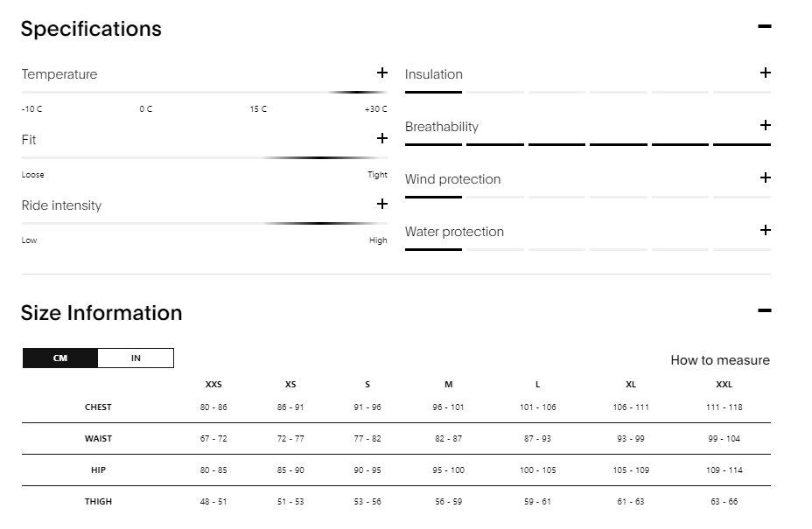Image resolution: width=812 pixels, height=529 pixels.
Task: Select the XXL size column header
Action: tap(724, 385)
